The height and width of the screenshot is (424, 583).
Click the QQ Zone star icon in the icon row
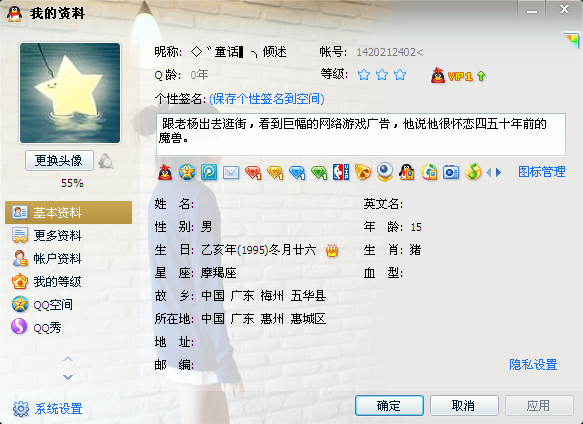[187, 172]
